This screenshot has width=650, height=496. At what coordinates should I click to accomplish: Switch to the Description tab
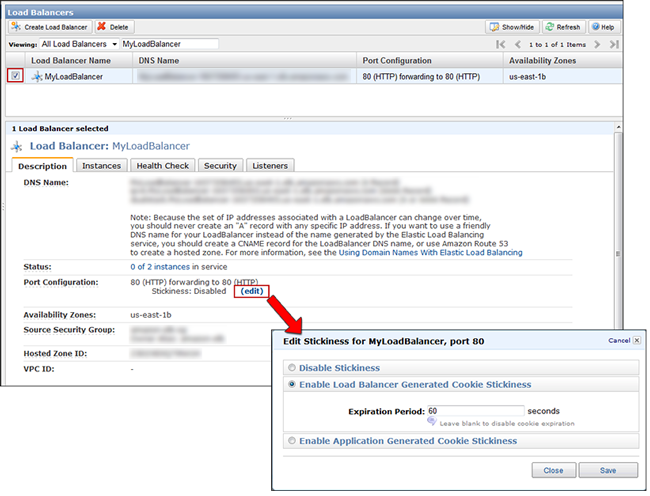point(42,166)
